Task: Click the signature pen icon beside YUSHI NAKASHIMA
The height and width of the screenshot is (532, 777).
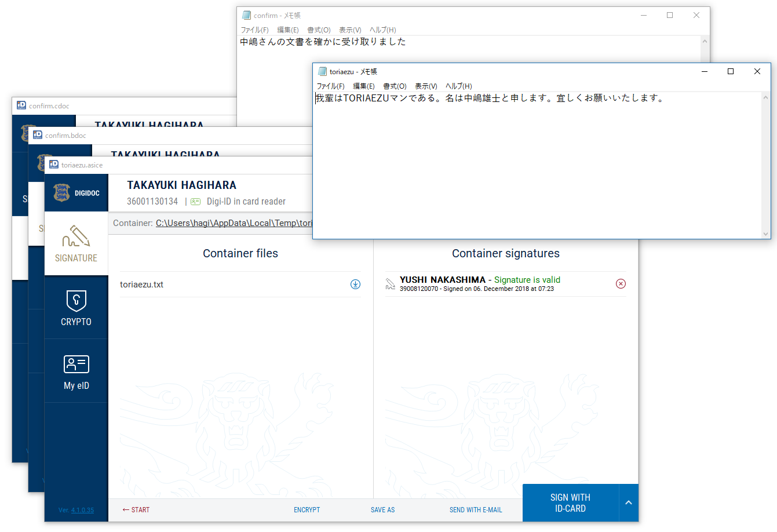Action: (391, 284)
